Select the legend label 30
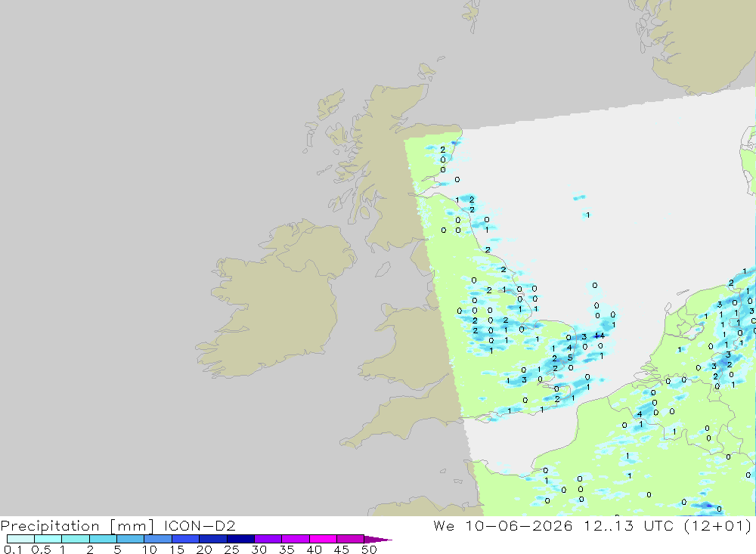The width and height of the screenshot is (756, 554). pos(259,549)
